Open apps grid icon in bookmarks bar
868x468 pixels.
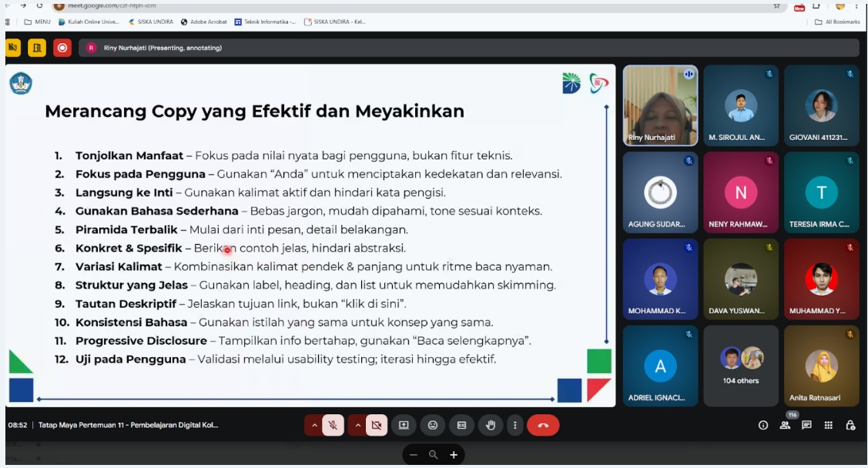tap(8, 22)
